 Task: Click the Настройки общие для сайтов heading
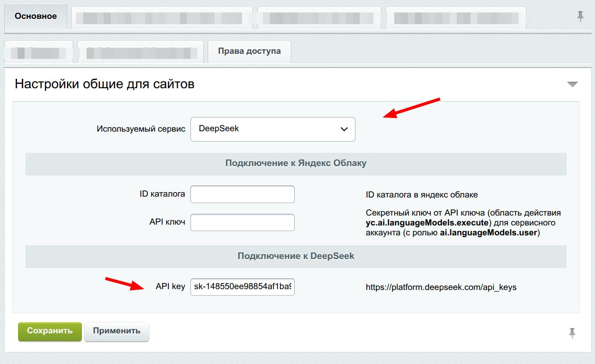[105, 84]
